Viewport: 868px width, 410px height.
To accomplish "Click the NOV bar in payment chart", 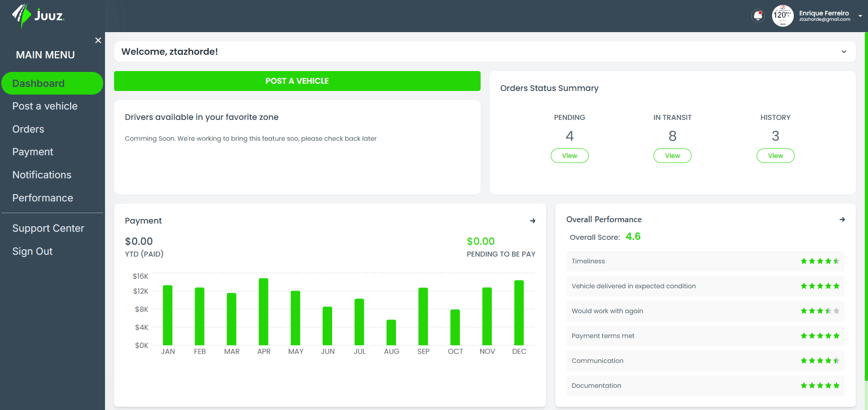I will (487, 316).
